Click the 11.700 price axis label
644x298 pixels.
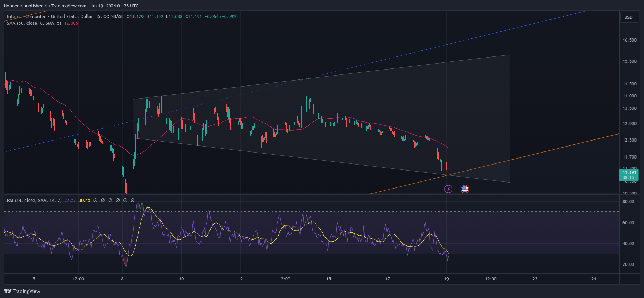coord(630,157)
